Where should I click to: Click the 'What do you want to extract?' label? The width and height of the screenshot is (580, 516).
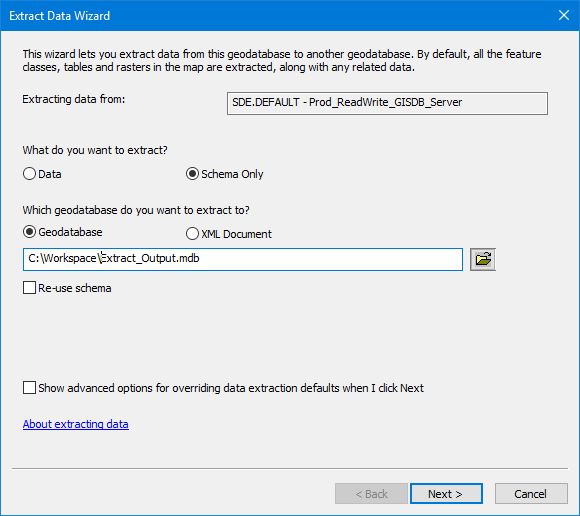click(95, 150)
